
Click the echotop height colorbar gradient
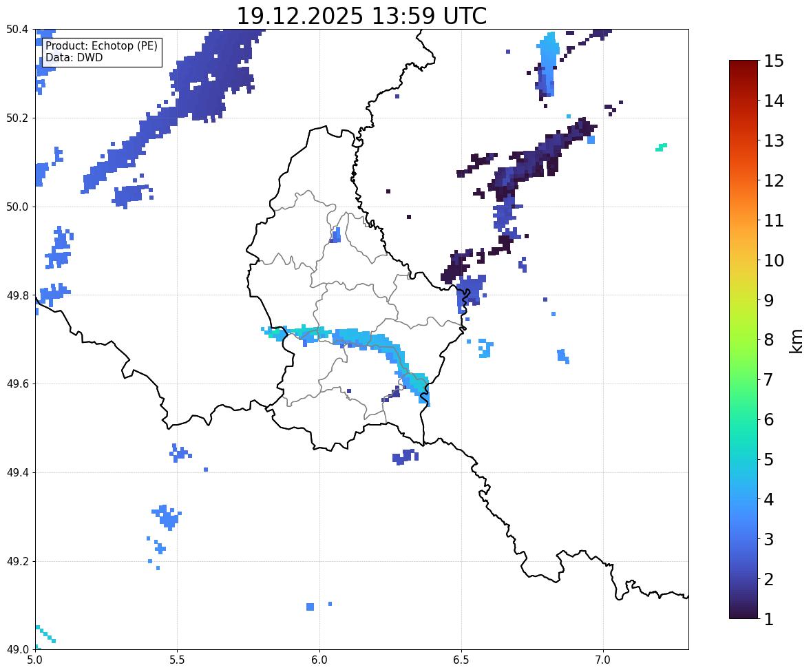tap(744, 339)
